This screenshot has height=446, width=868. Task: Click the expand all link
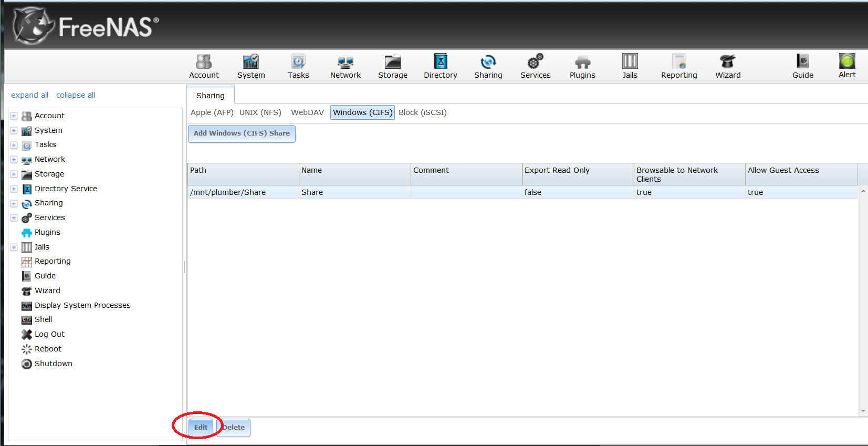coord(29,95)
